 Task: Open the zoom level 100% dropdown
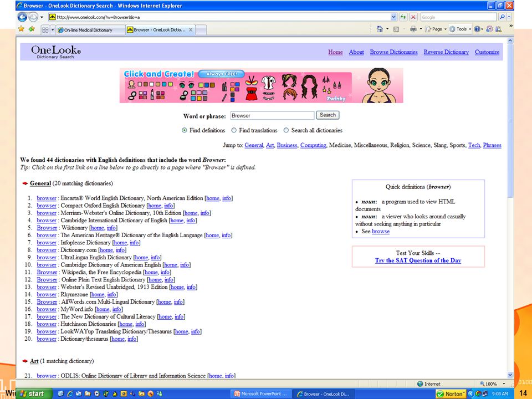pos(504,383)
